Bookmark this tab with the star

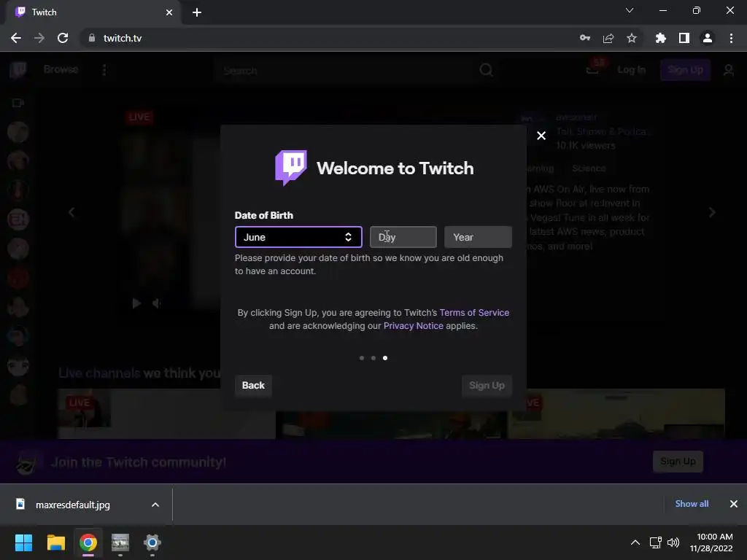(x=632, y=38)
